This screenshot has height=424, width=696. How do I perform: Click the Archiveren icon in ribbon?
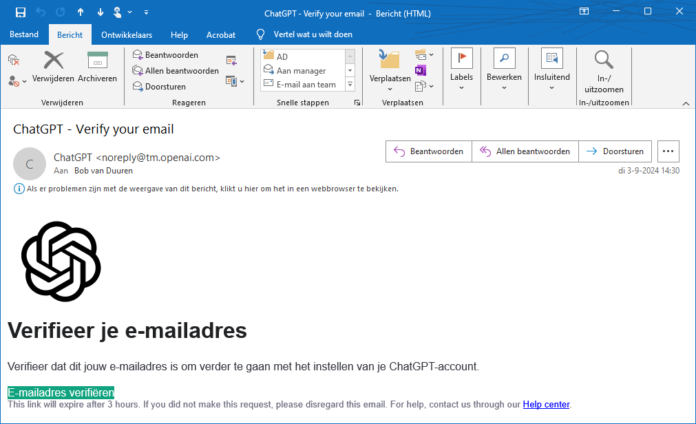pyautogui.click(x=97, y=60)
